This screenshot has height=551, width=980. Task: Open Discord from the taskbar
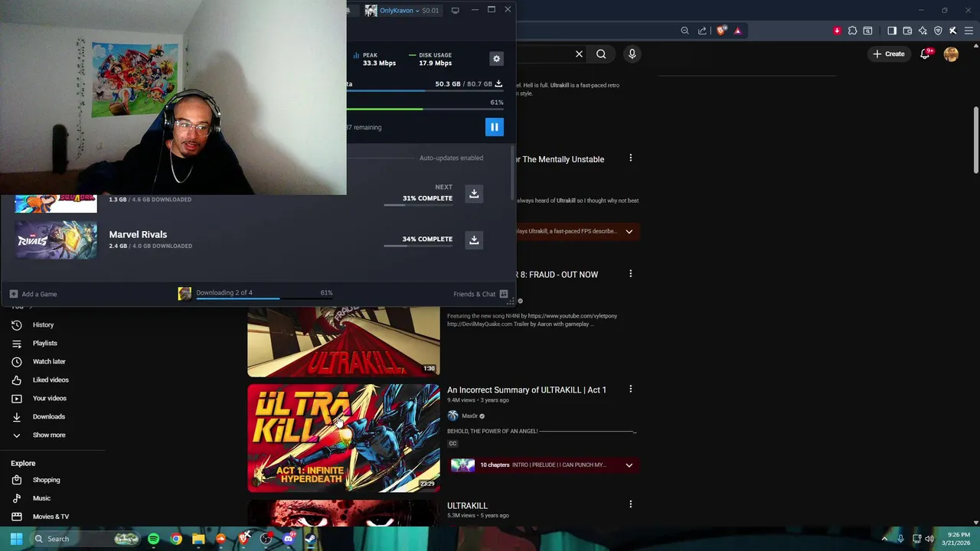coord(288,539)
